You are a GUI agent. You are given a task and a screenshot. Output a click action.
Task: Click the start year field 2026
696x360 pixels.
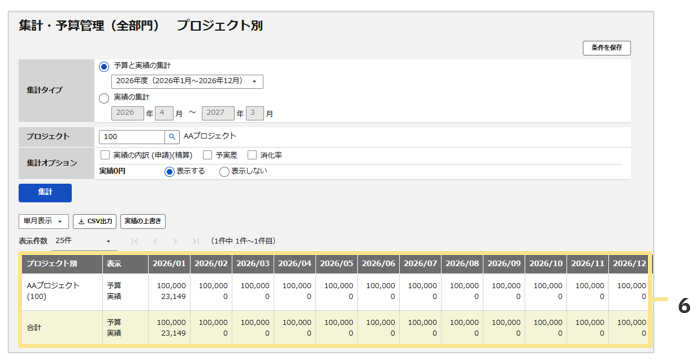tap(127, 113)
